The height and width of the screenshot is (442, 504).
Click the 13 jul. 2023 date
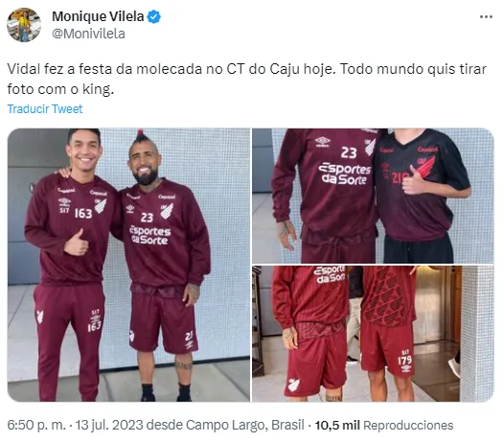(x=109, y=426)
